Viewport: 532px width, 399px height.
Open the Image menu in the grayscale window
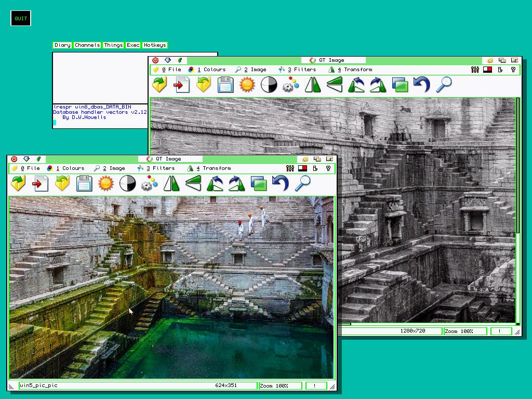click(251, 70)
